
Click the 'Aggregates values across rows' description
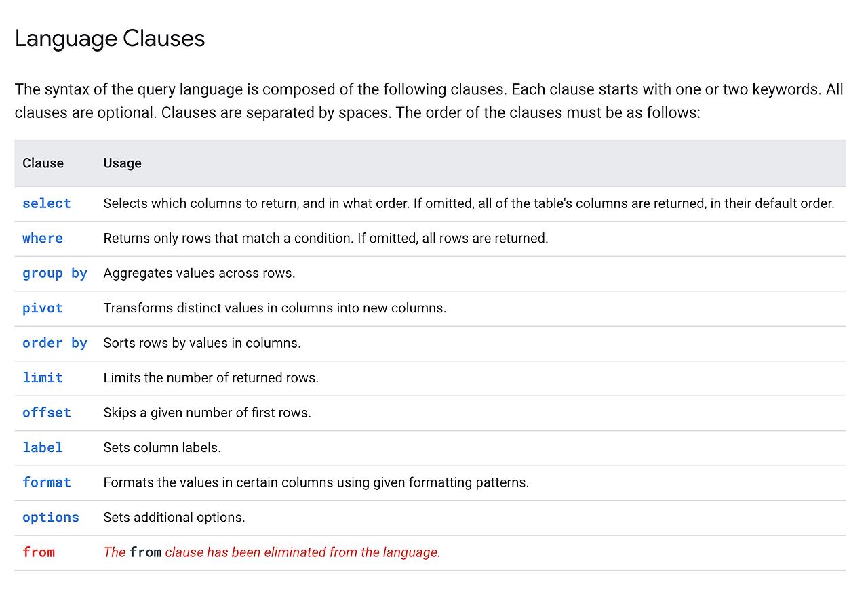(x=199, y=273)
